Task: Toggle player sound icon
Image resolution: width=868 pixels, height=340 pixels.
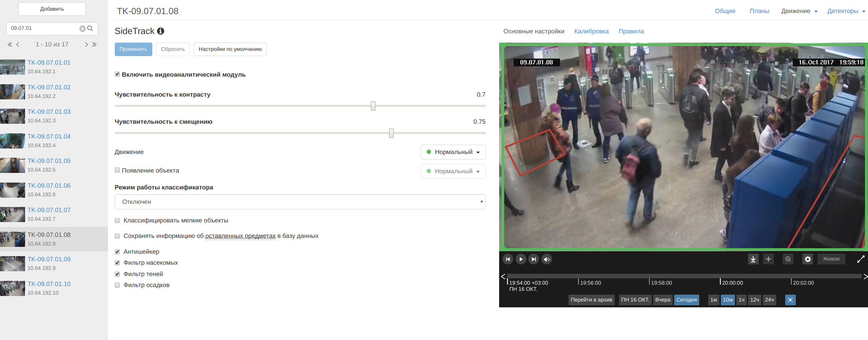Action: click(x=547, y=259)
